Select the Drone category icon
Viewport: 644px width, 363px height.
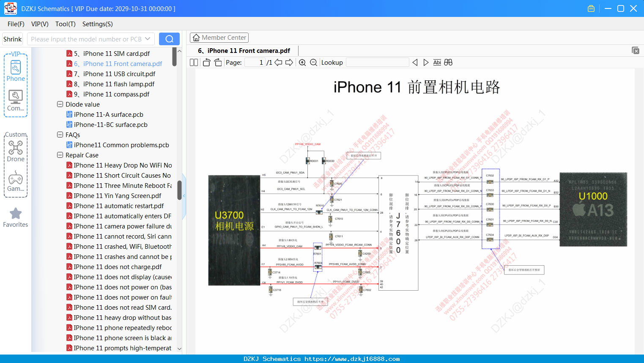tap(16, 151)
